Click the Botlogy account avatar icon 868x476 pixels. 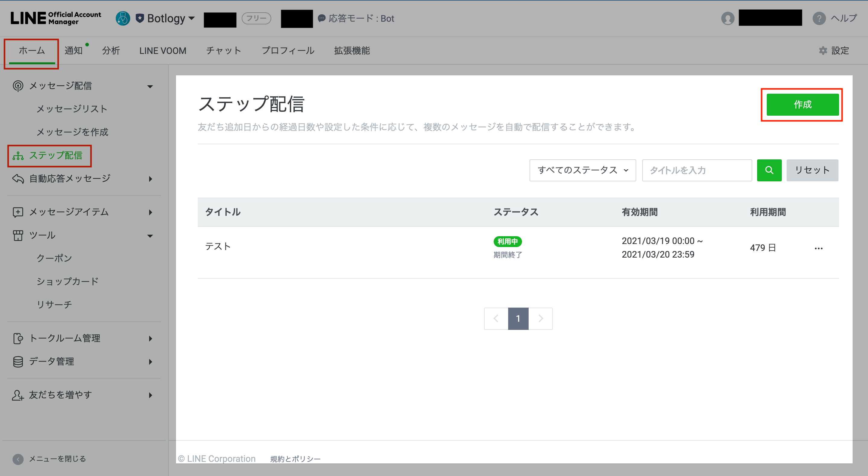[123, 19]
